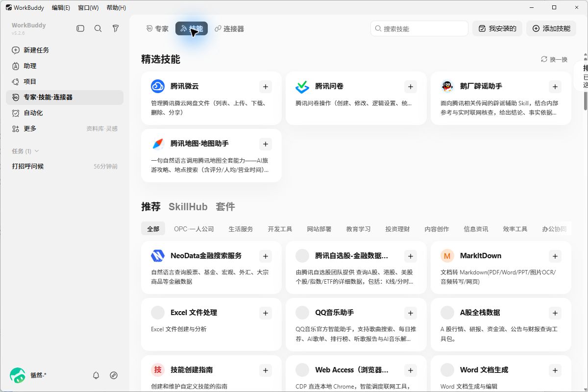Image resolution: width=588 pixels, height=392 pixels.
Task: Add the 腾讯微云 skill with plus icon
Action: [x=266, y=87]
